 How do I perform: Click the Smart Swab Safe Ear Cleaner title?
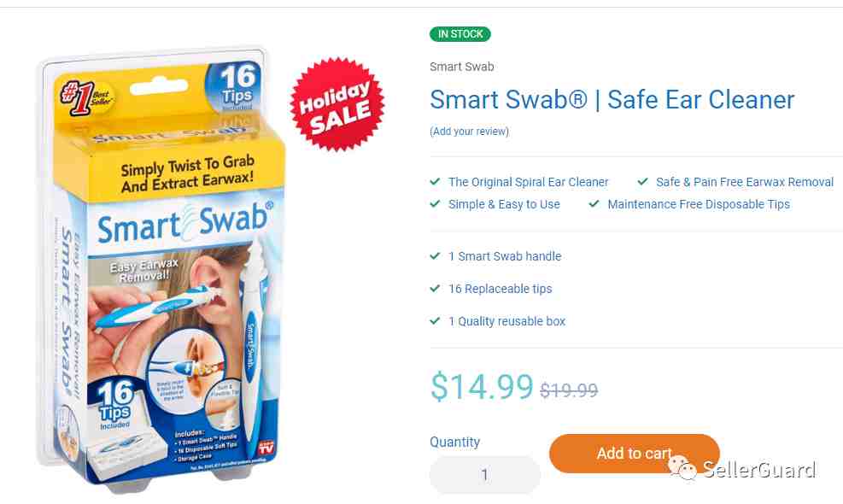612,100
